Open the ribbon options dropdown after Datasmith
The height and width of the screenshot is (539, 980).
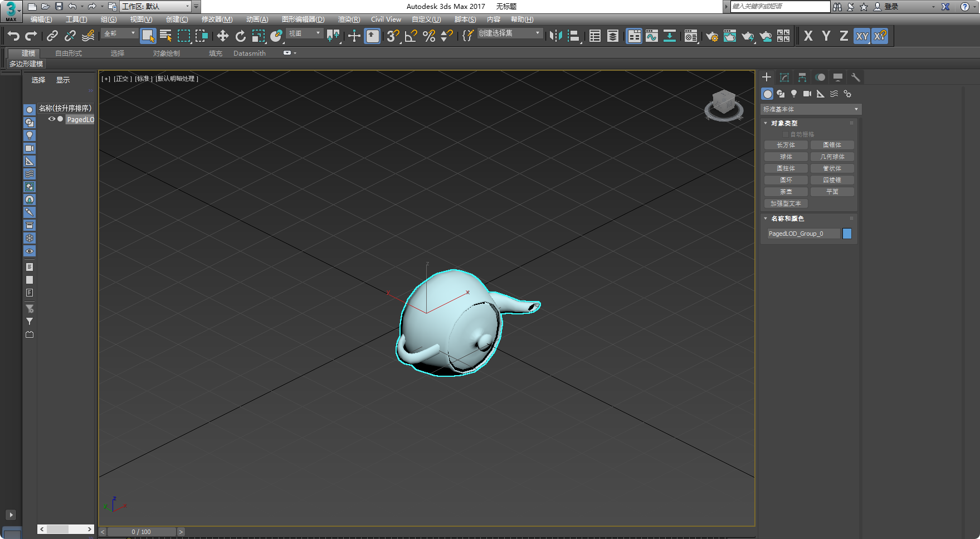tap(290, 53)
